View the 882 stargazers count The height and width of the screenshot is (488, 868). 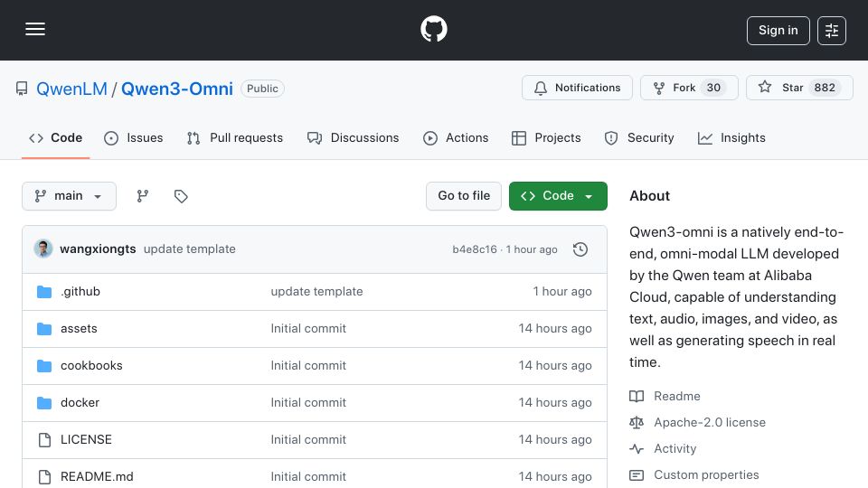point(825,88)
